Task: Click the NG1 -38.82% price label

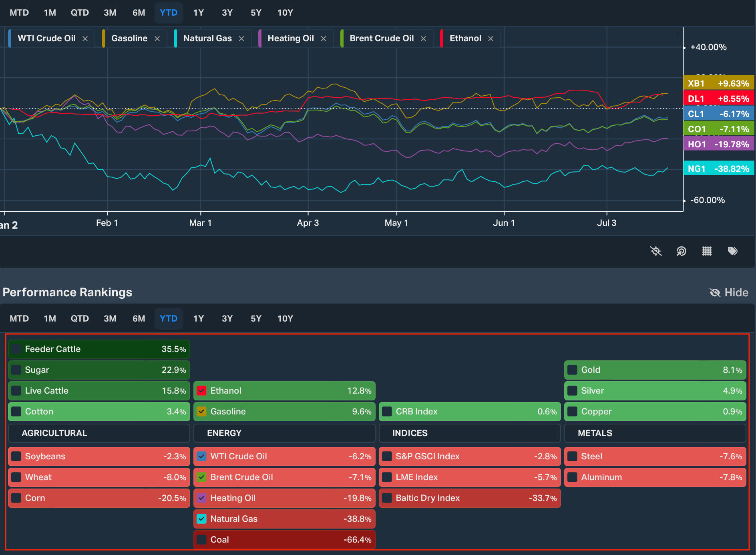Action: 719,169
